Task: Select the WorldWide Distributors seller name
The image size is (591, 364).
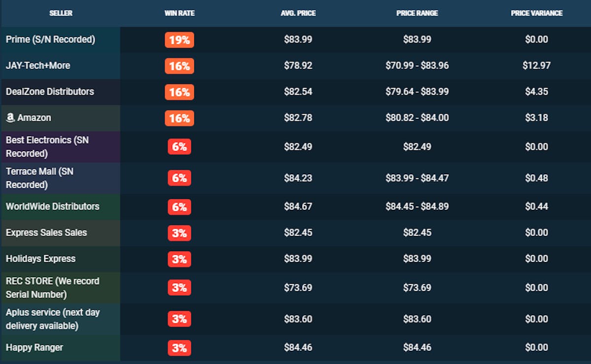Action: click(x=52, y=206)
